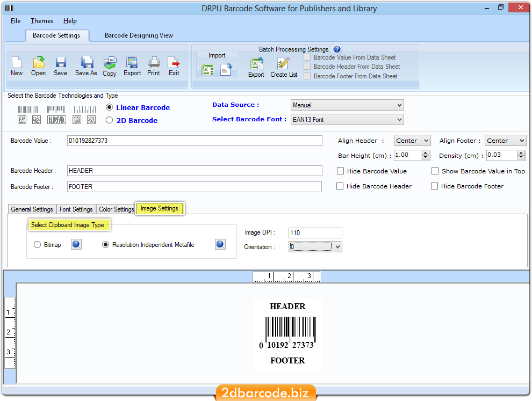
Task: Click the toolbar Export image icon
Action: click(x=132, y=63)
